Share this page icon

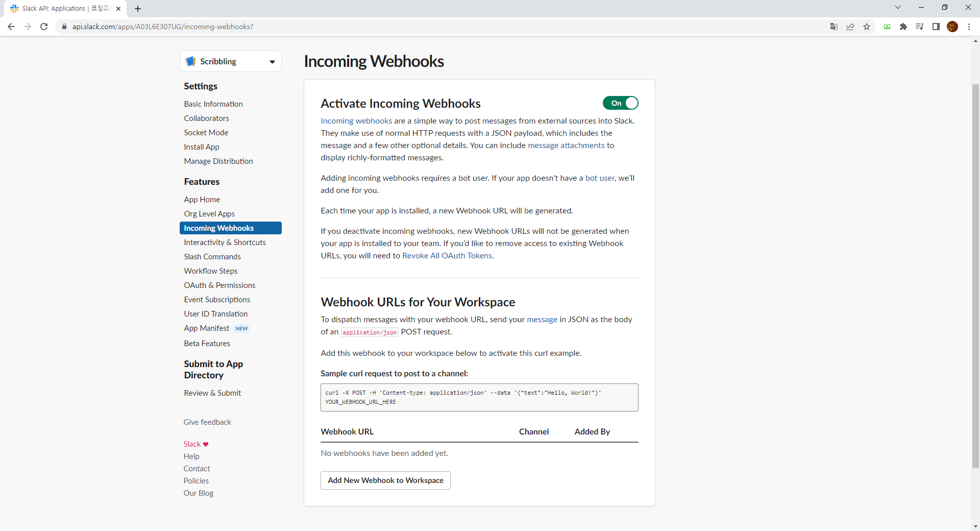[x=850, y=27]
